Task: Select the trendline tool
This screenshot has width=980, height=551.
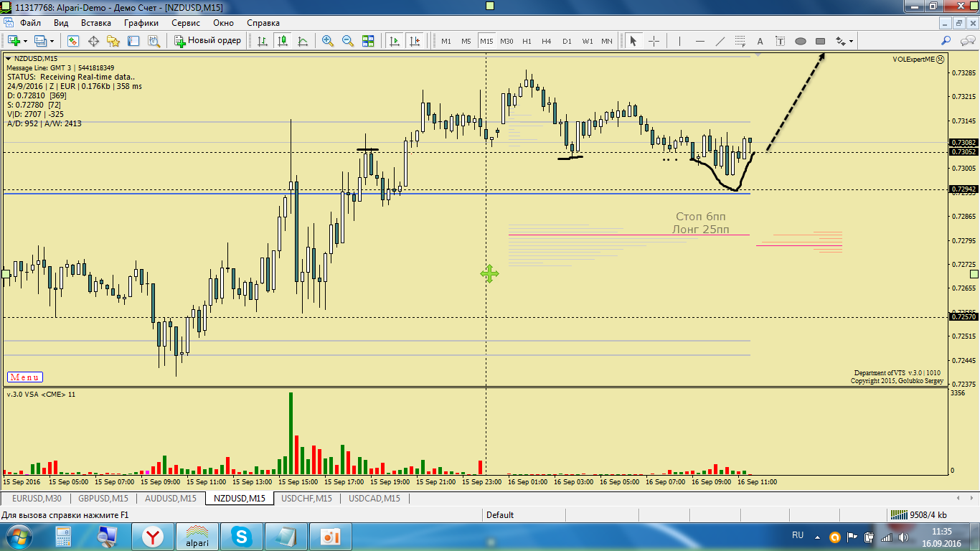Action: pos(720,41)
